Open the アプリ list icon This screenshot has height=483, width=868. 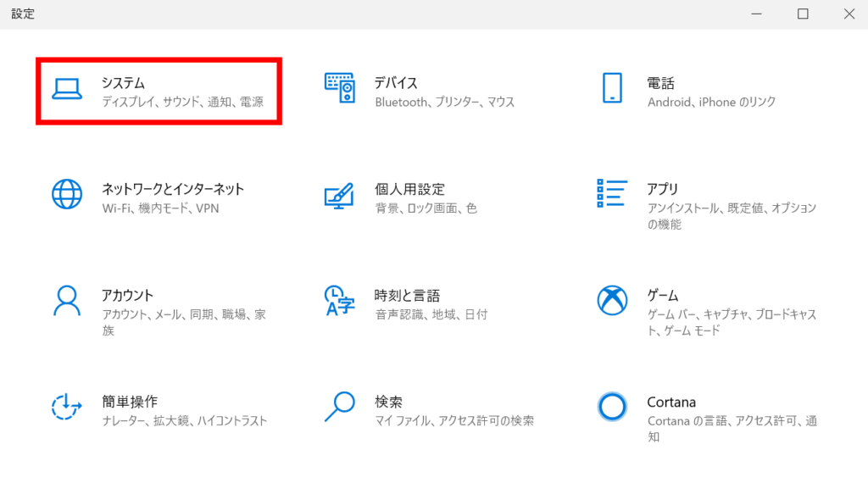pos(612,193)
